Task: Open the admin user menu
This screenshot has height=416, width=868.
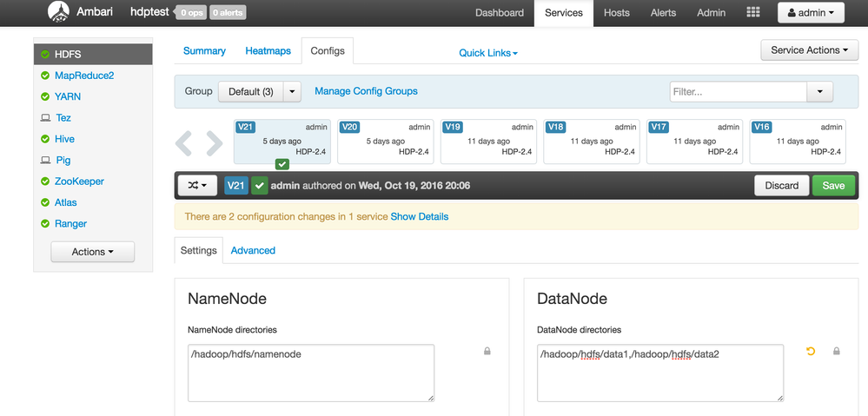Action: [x=810, y=13]
